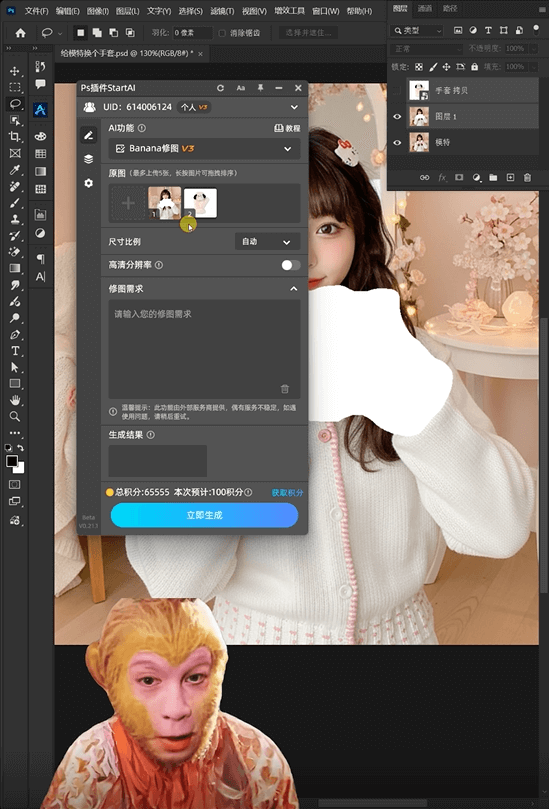Open the Comments panel icon

[x=40, y=84]
